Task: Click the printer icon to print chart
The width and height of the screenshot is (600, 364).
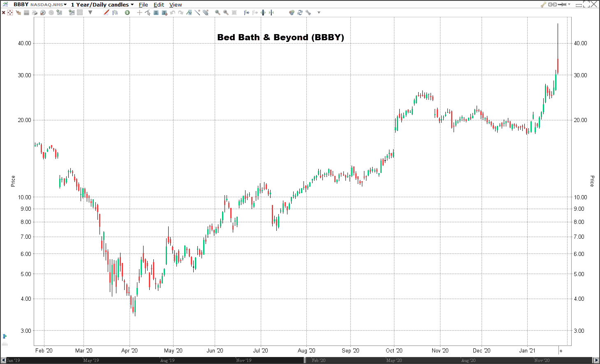Action: pyautogui.click(x=35, y=12)
